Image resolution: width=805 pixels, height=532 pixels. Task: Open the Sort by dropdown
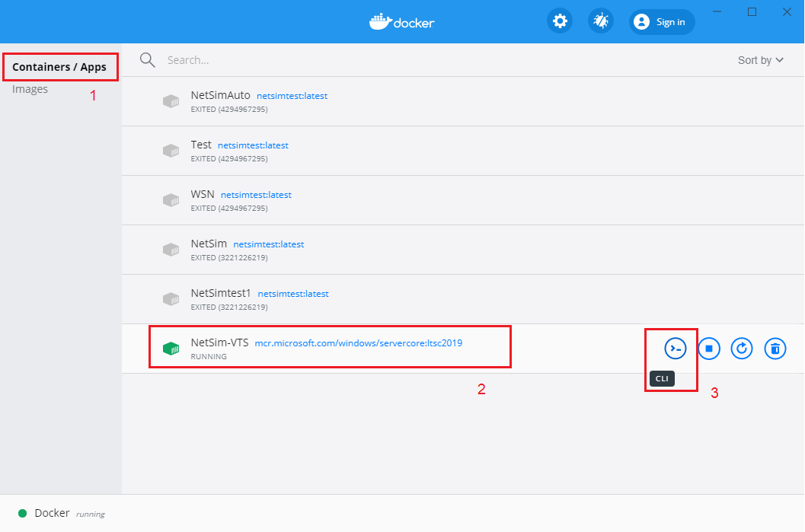tap(761, 60)
